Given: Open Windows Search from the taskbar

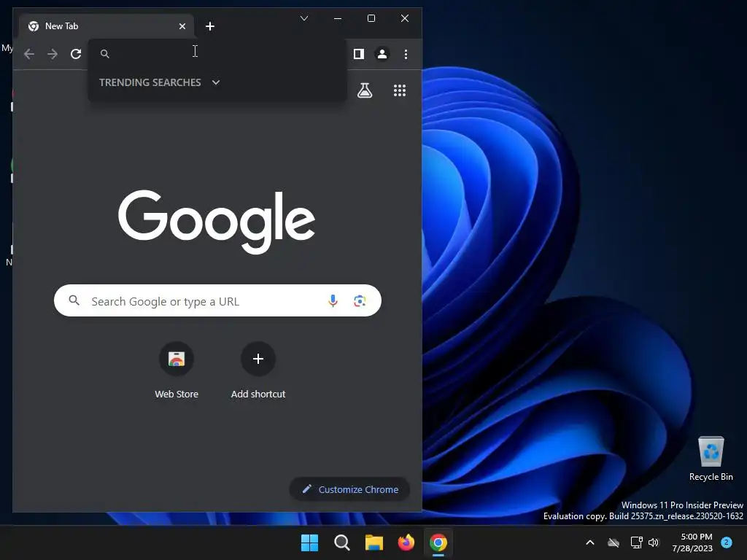Looking at the screenshot, I should (341, 542).
